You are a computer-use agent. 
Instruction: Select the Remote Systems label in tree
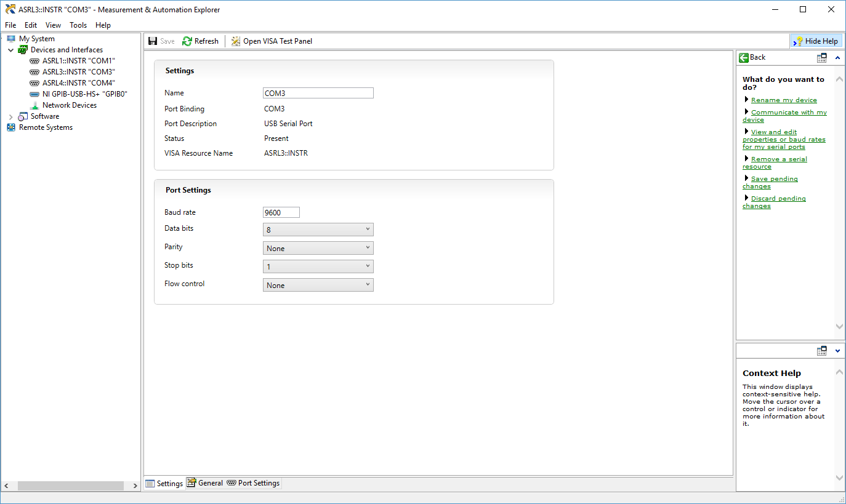point(46,127)
